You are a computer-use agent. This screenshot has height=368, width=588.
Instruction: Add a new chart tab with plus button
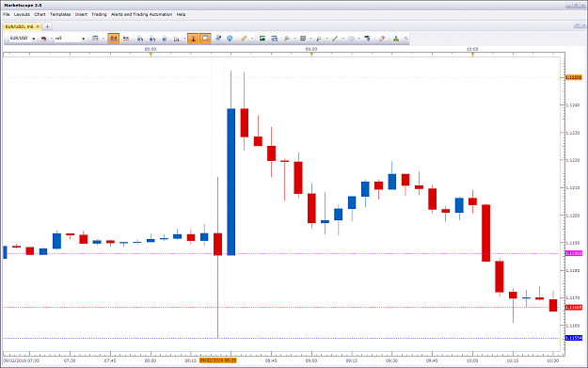(47, 26)
